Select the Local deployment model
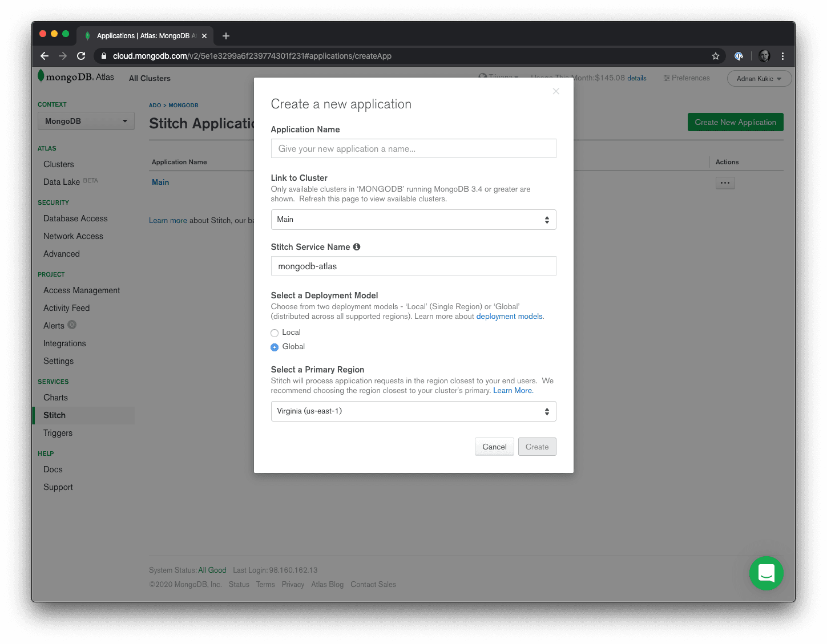This screenshot has width=827, height=644. point(275,333)
